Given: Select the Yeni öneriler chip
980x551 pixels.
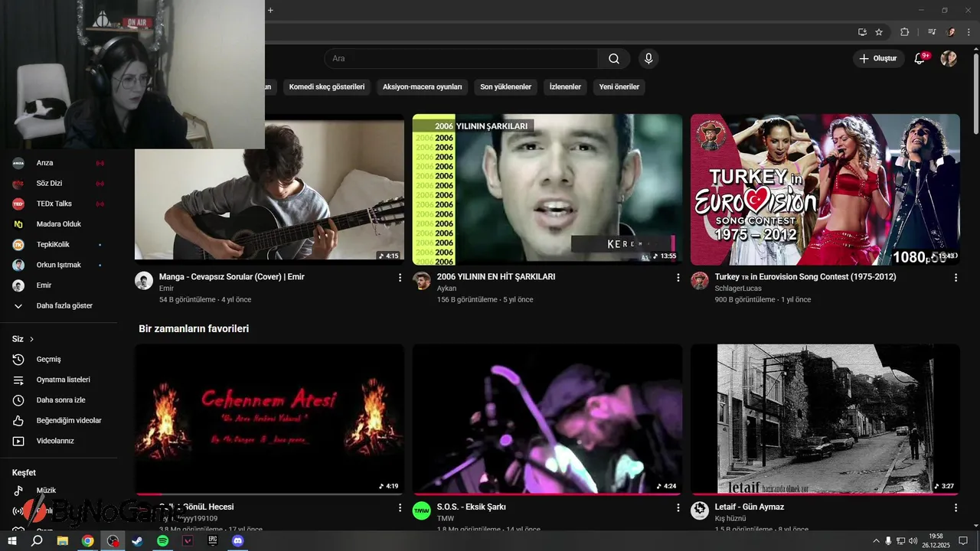Looking at the screenshot, I should click(x=619, y=87).
